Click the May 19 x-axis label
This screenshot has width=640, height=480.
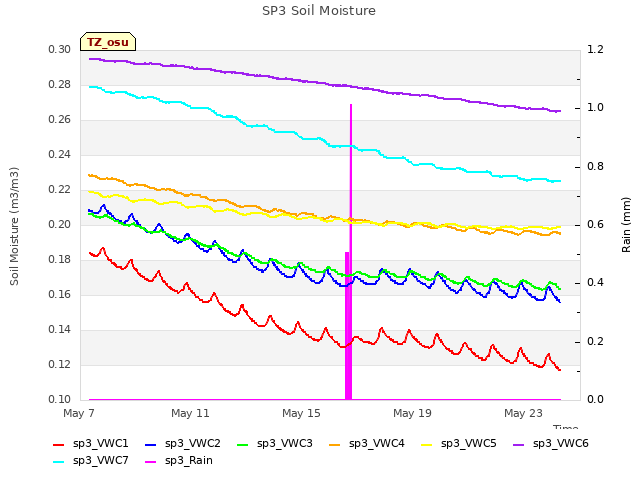[412, 413]
